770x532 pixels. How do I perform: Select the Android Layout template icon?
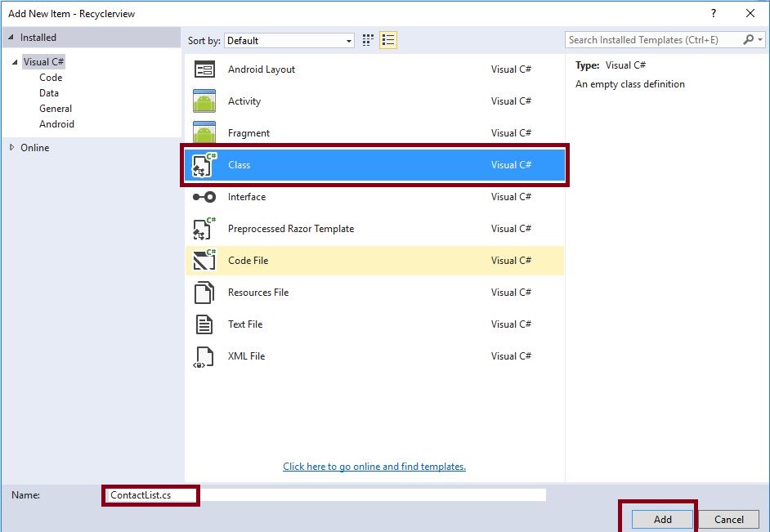204,69
